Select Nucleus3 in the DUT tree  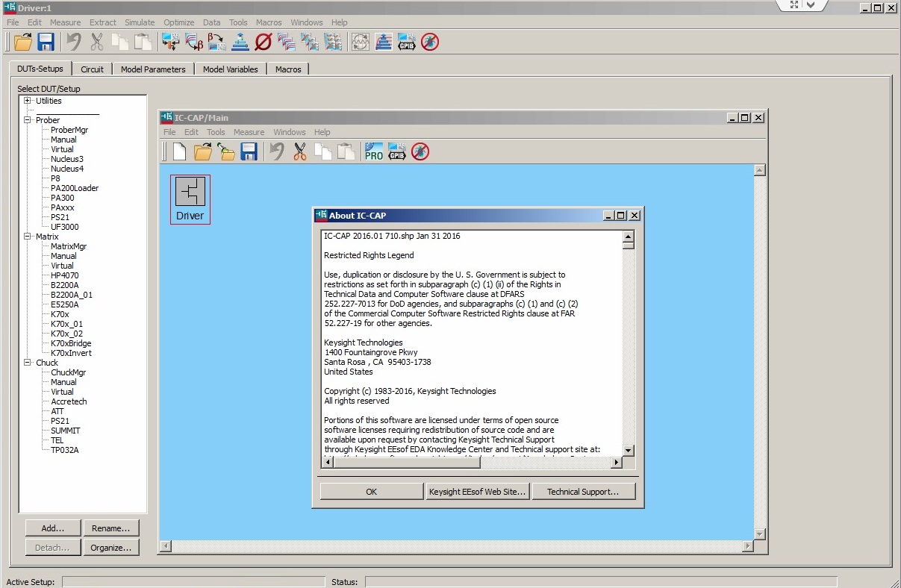[67, 159]
